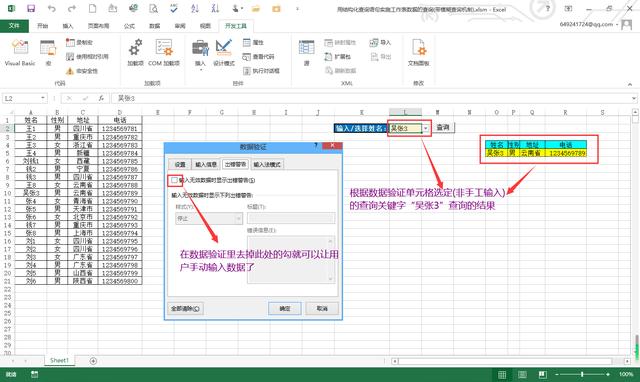The height and width of the screenshot is (382, 640).
Task: Switch to Page Break Preview in status bar
Action: (x=542, y=374)
